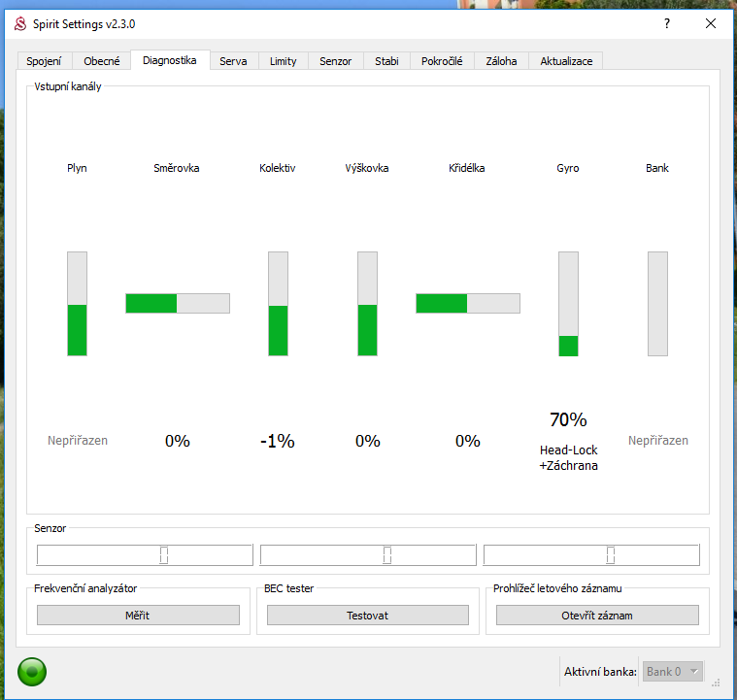Click the Gyro channel level bar
Image resolution: width=737 pixels, height=700 pixels.
point(568,304)
